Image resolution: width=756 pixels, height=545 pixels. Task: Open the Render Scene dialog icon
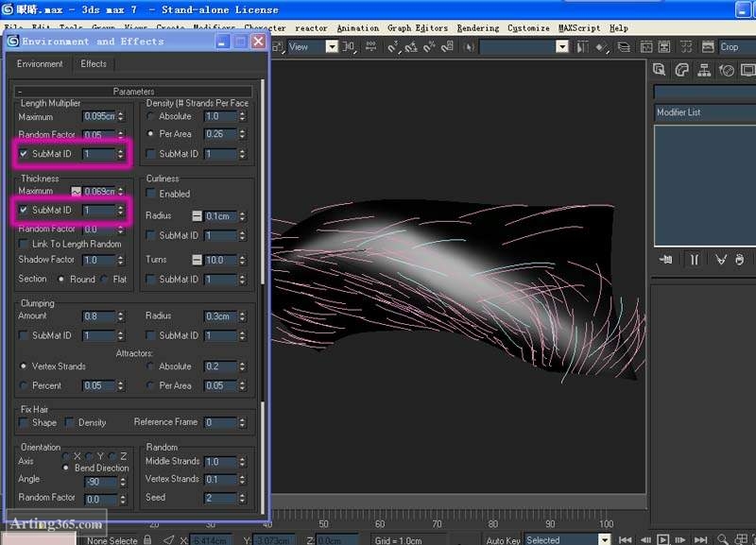[708, 46]
